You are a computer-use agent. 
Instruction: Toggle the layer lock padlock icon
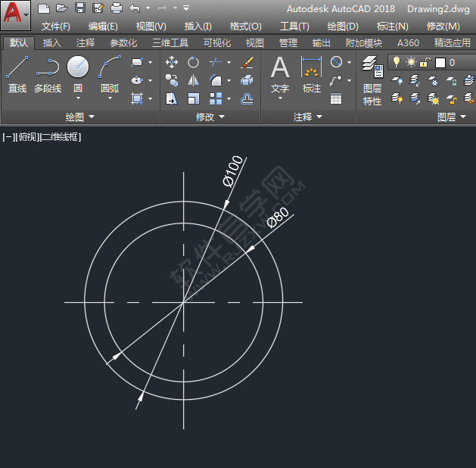click(425, 62)
